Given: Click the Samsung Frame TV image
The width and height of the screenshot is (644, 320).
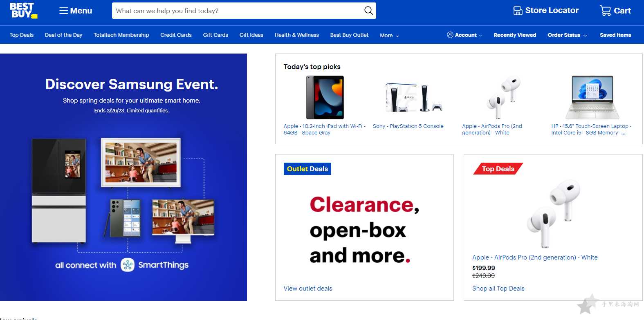Looking at the screenshot, I should point(141,163).
